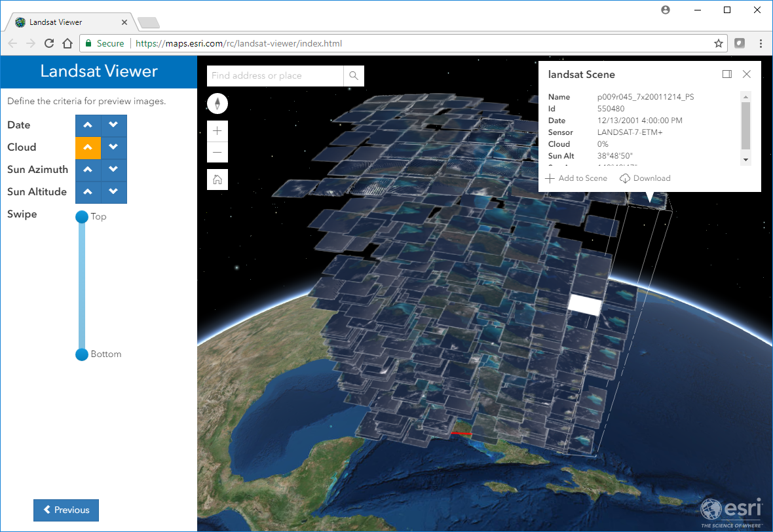
Task: Select scene name p009r045_7x20011214_PS
Action: click(x=645, y=96)
